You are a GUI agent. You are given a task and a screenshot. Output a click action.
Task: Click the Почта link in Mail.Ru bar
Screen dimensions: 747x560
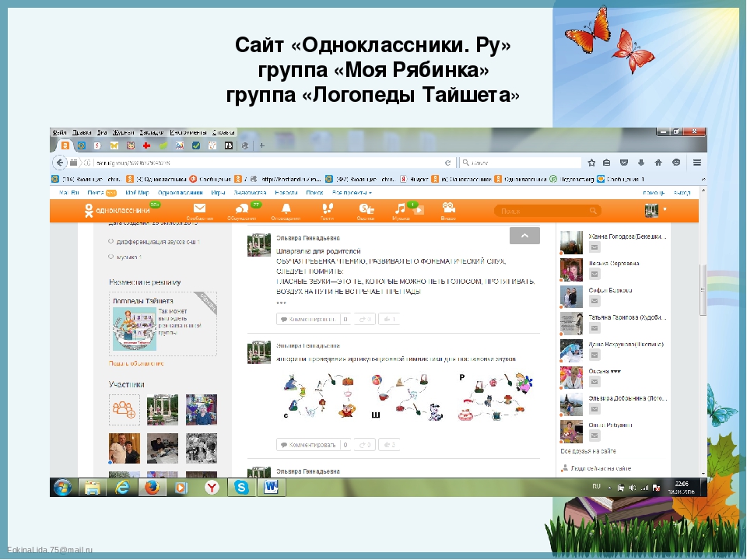click(96, 192)
